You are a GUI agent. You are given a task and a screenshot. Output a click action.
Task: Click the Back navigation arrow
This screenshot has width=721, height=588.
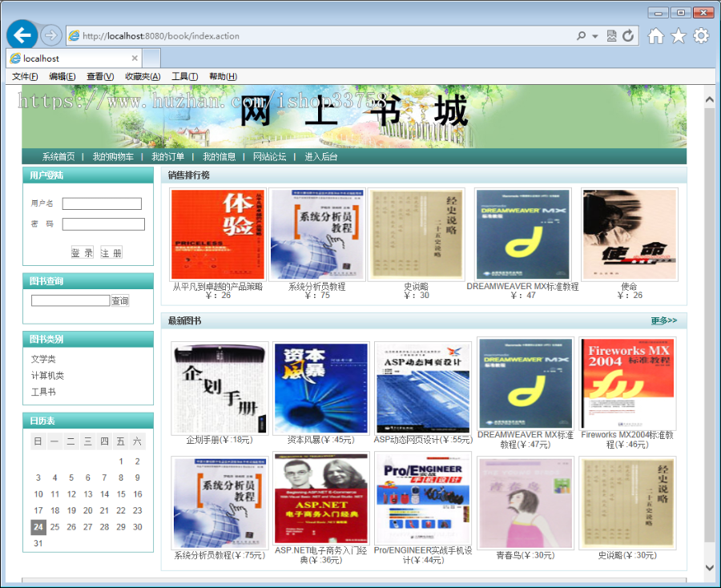[22, 35]
